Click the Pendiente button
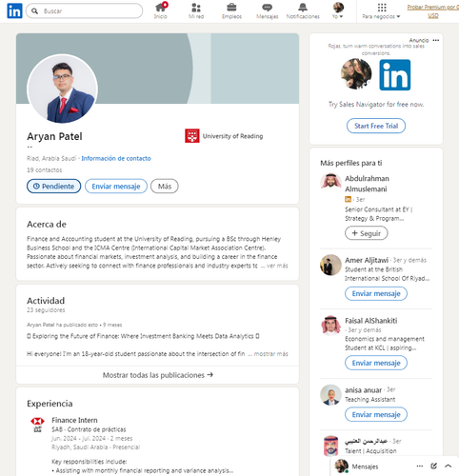 click(53, 186)
